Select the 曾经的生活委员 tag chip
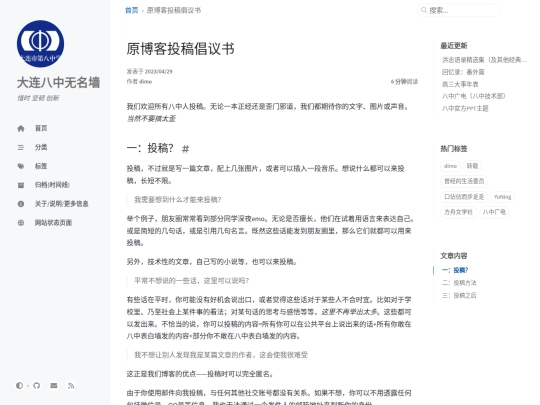 click(x=464, y=181)
